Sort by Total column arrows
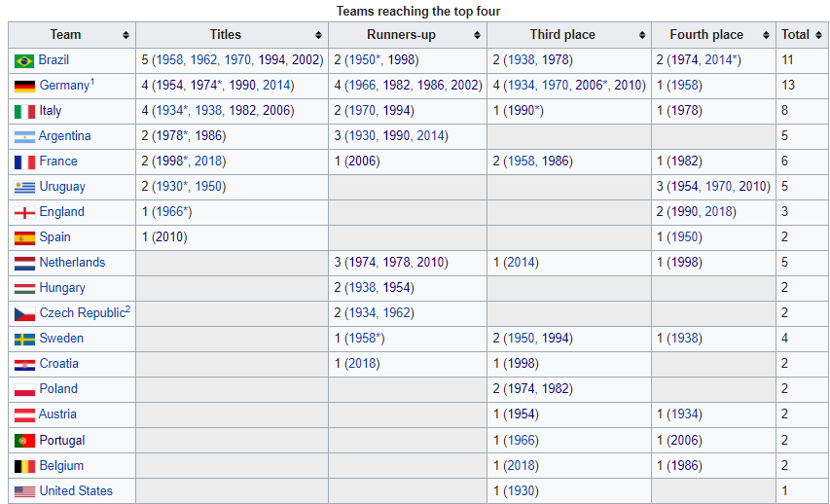The height and width of the screenshot is (504, 830). (818, 35)
